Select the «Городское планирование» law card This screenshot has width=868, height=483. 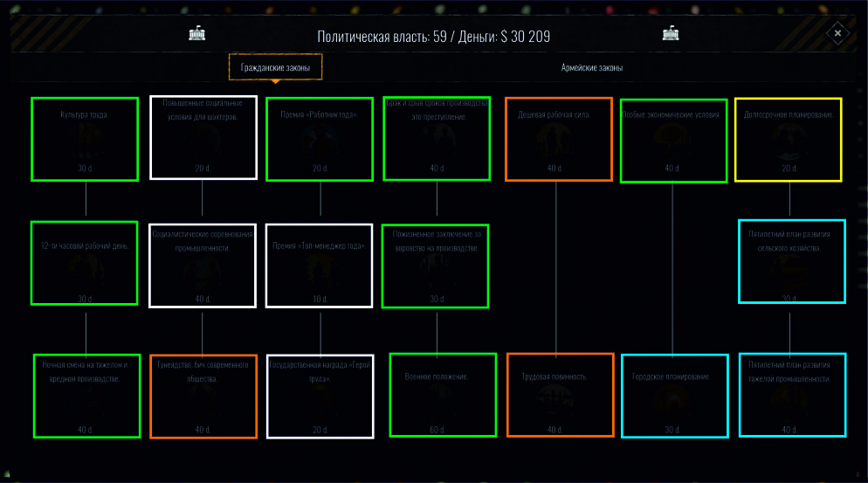point(674,395)
